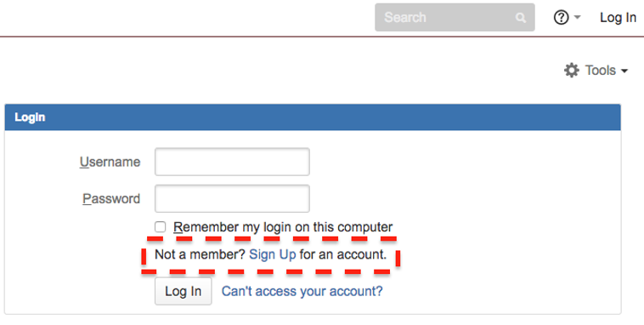Submit with the Log In button
Viewport: 644px width, 325px height.
(x=184, y=291)
